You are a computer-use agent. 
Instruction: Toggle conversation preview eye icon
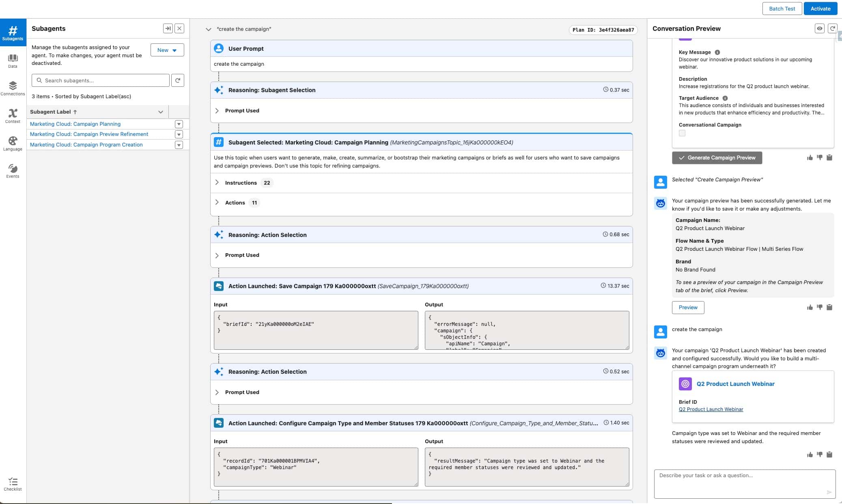point(819,28)
